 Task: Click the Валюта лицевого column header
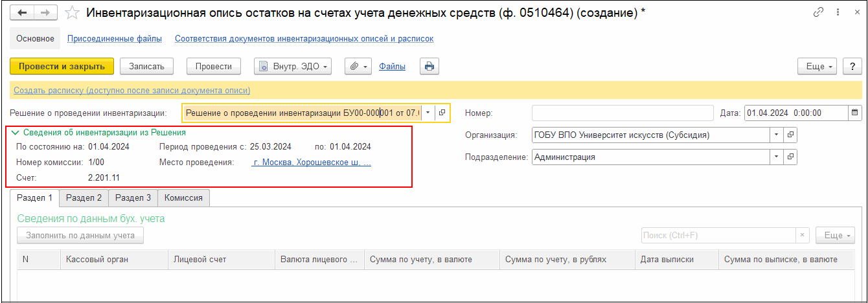(319, 260)
